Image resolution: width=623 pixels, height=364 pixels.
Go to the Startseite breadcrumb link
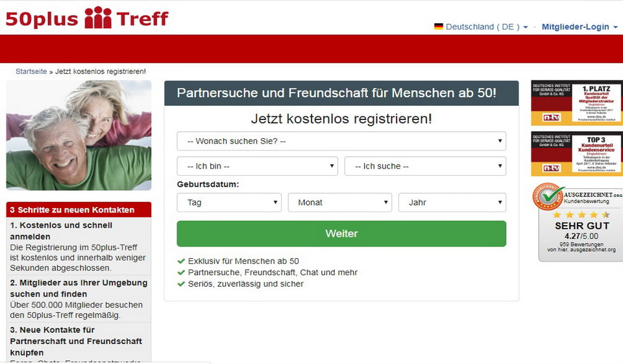(31, 71)
